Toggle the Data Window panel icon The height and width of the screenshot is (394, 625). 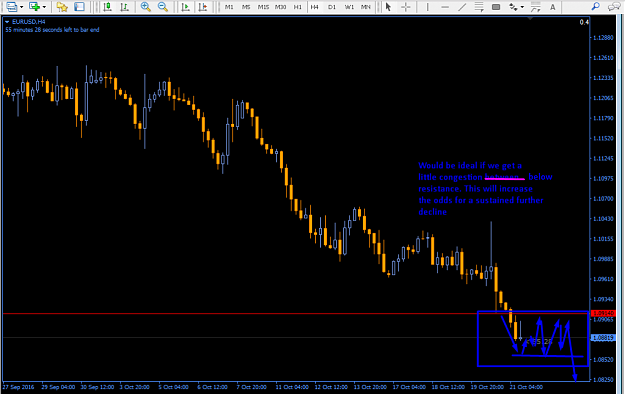[x=79, y=6]
